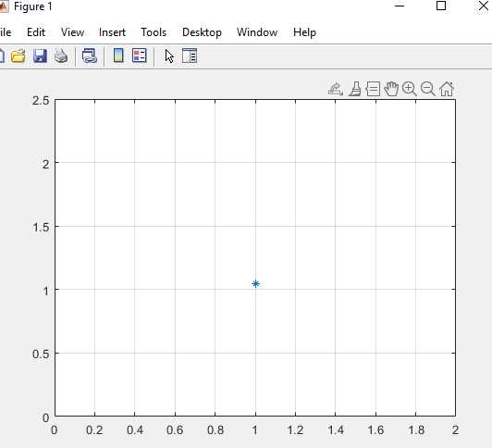Restore view with the home icon
The image size is (492, 448).
tap(447, 89)
